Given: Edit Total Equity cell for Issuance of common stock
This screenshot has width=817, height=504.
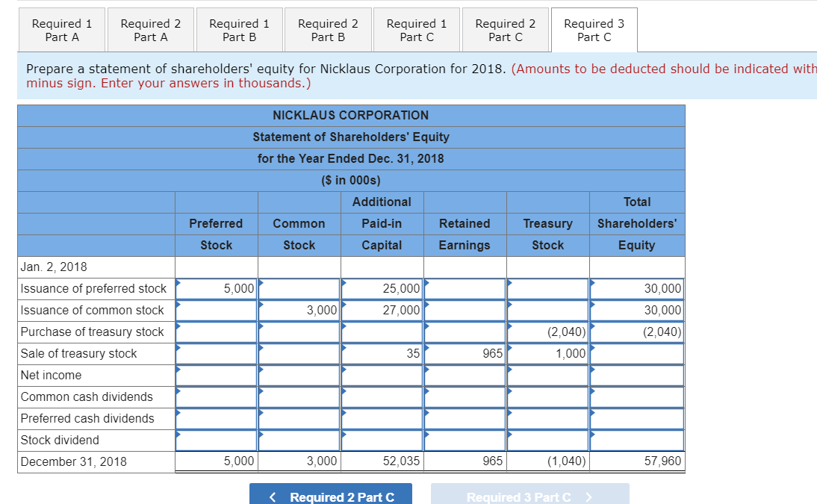Looking at the screenshot, I should [x=637, y=311].
